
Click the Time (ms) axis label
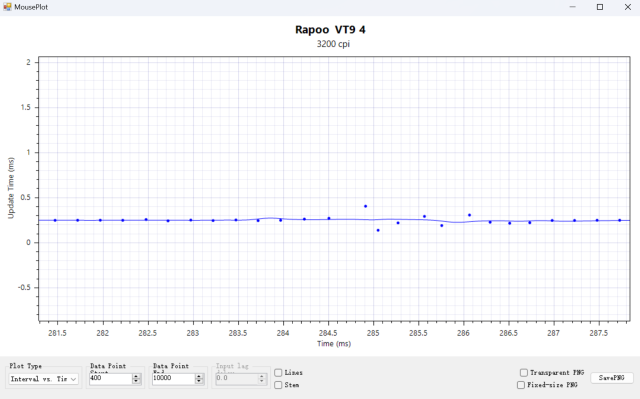334,344
